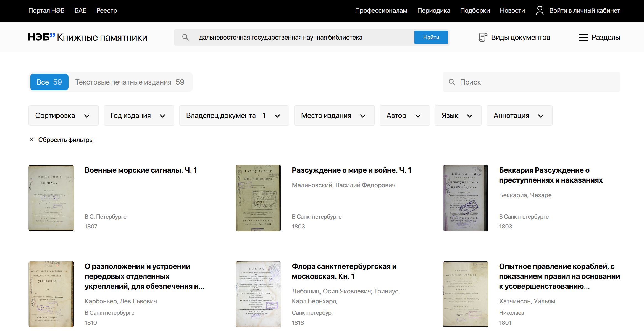Open the Год издания filter dropdown
This screenshot has height=331, width=644.
point(139,115)
